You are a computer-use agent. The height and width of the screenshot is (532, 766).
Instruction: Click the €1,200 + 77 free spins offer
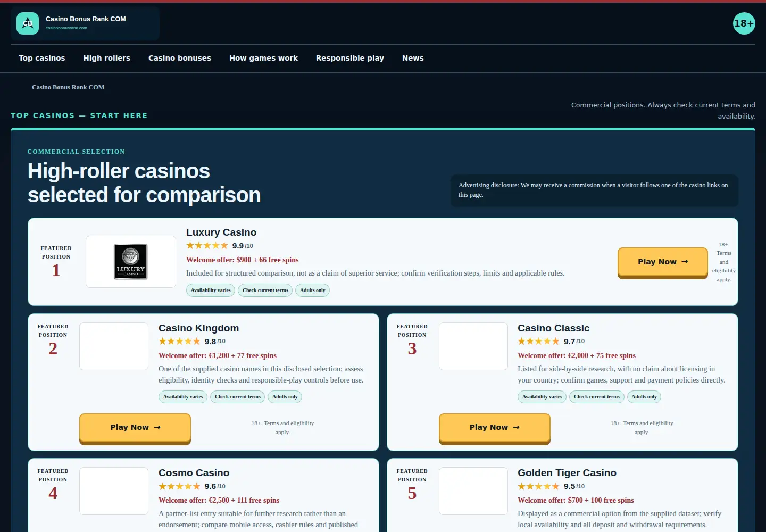(x=218, y=356)
